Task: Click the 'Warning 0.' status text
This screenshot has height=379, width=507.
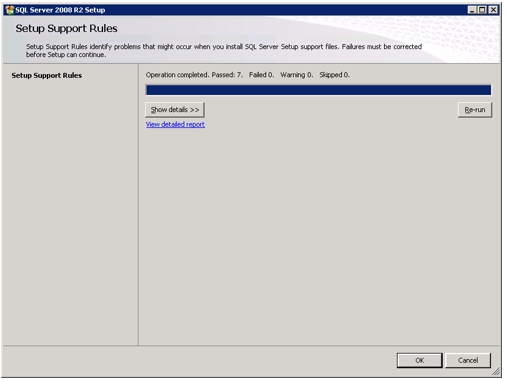Action: click(296, 75)
